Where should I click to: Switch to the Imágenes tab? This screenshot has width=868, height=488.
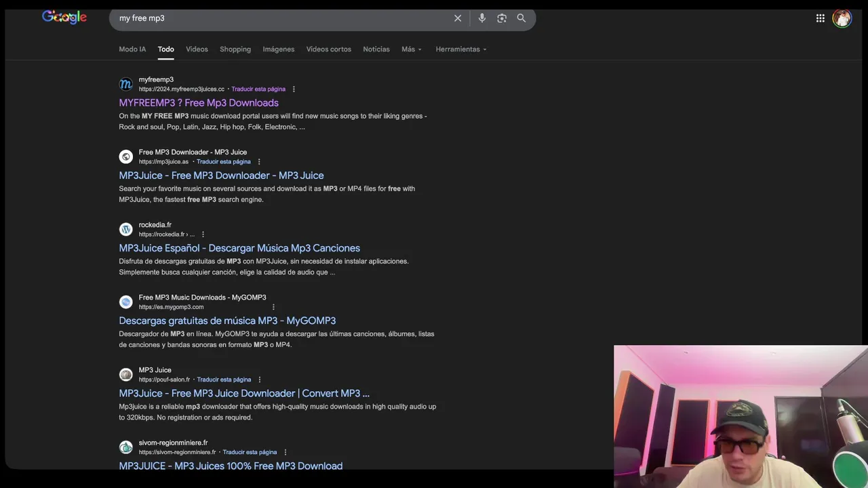[279, 49]
